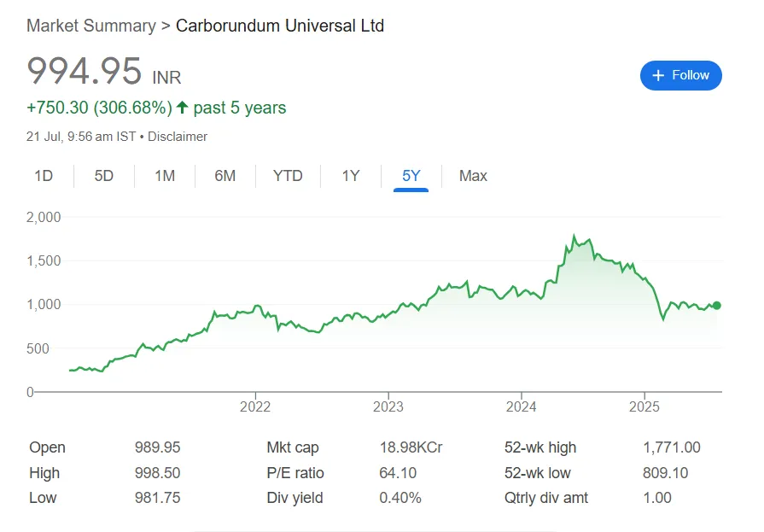Click the Div yield value 0.40%
Viewport: 764px width, 532px height.
tap(400, 498)
